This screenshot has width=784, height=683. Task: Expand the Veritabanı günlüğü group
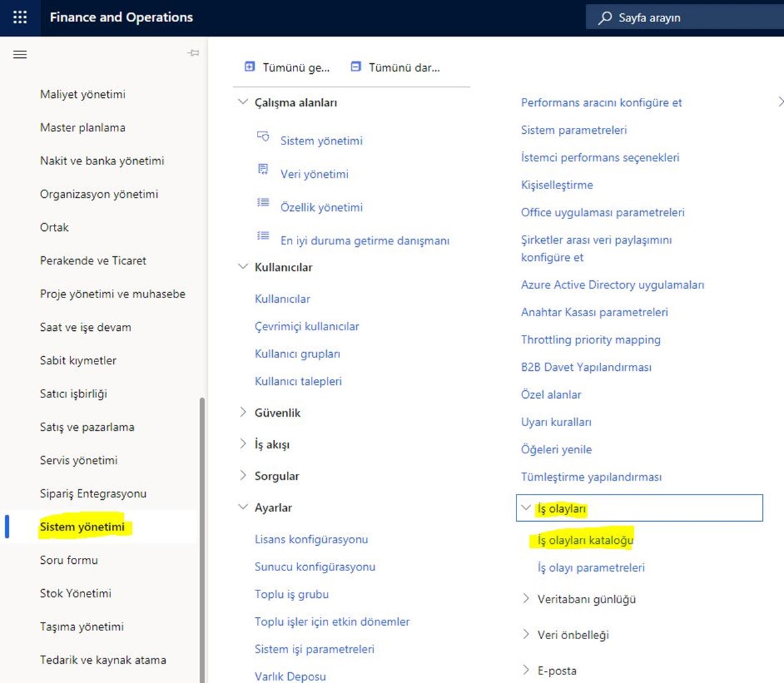point(526,598)
